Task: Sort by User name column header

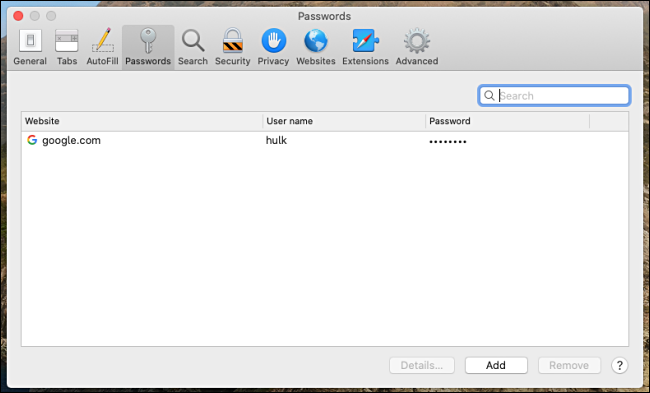Action: coord(344,121)
